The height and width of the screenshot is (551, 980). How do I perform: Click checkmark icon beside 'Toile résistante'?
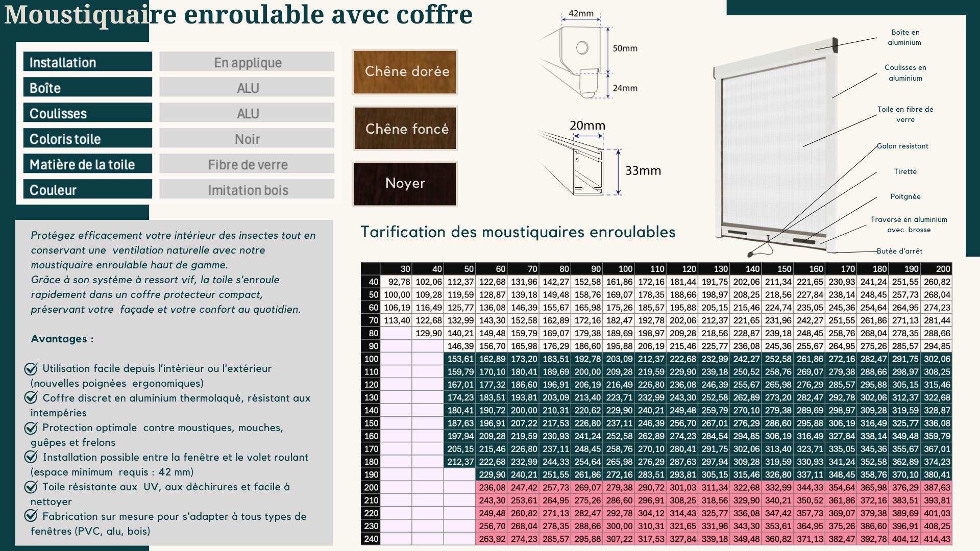point(31,487)
